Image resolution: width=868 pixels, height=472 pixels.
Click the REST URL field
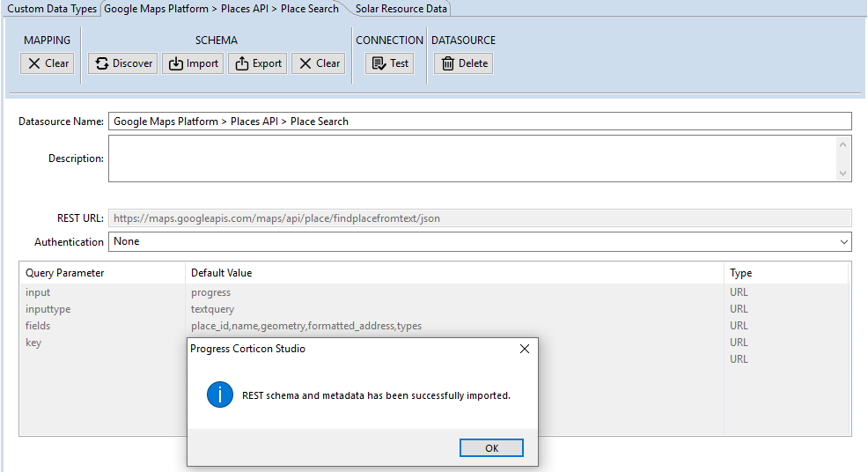[480, 218]
